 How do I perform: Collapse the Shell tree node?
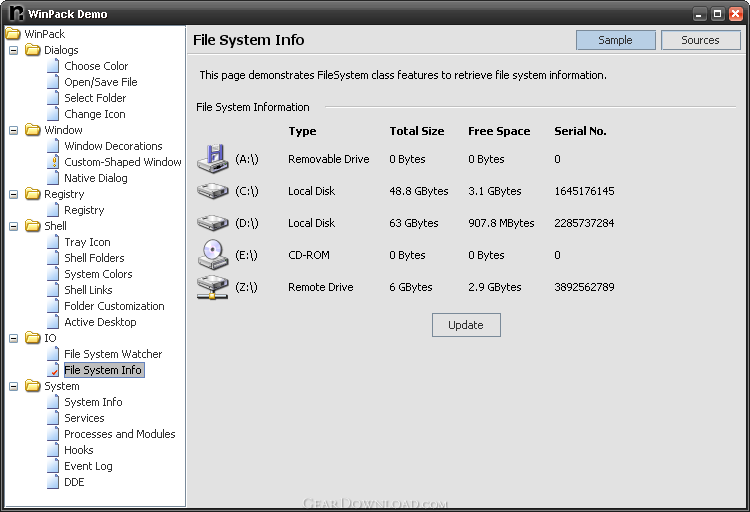pos(13,226)
